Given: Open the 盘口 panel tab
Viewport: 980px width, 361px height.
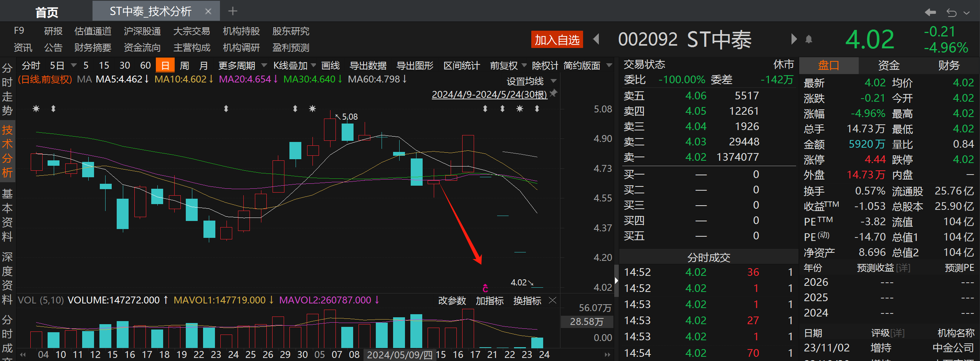Looking at the screenshot, I should click(x=828, y=66).
